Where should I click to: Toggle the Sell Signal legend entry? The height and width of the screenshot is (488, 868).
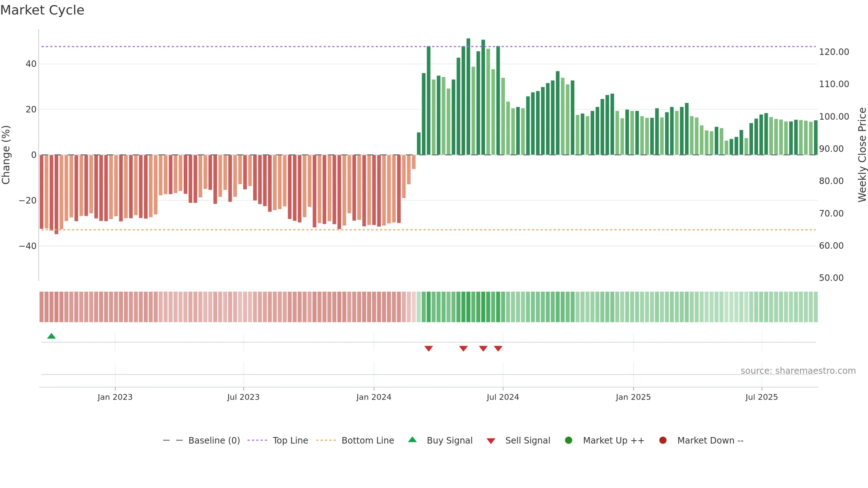click(x=518, y=440)
